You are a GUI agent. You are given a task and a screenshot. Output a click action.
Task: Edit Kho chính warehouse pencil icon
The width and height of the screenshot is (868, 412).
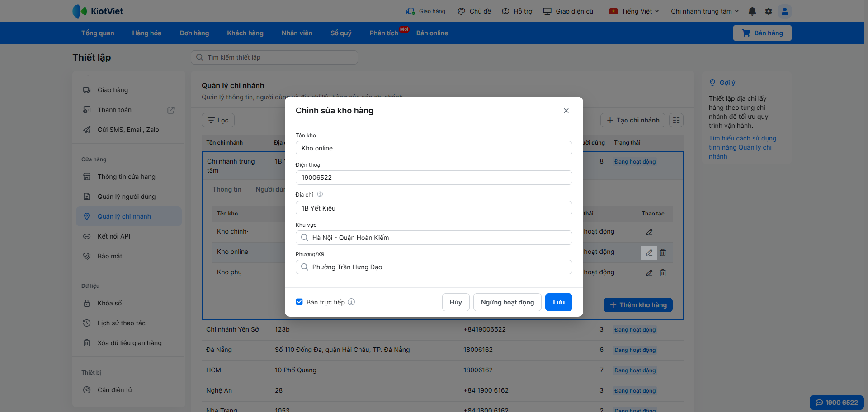tap(649, 232)
